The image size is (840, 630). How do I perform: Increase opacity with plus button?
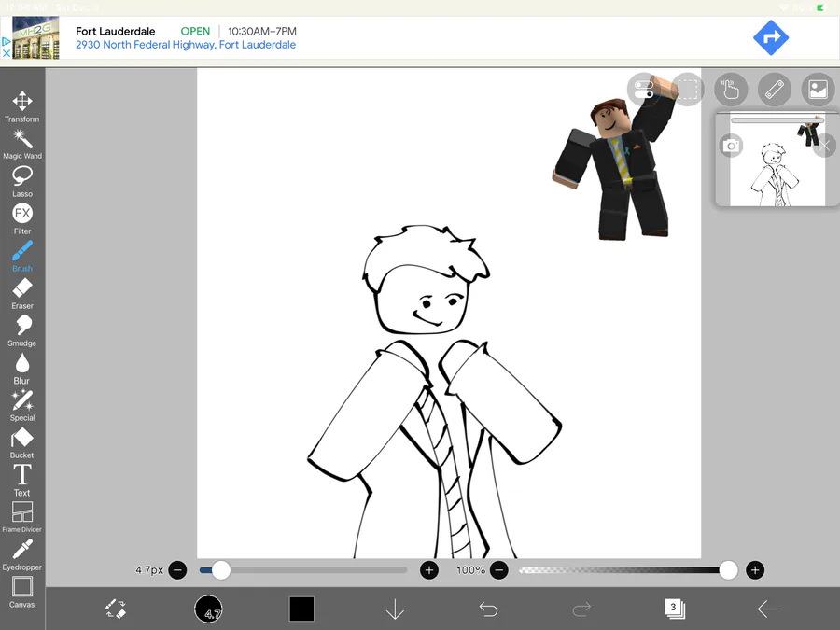coord(755,570)
